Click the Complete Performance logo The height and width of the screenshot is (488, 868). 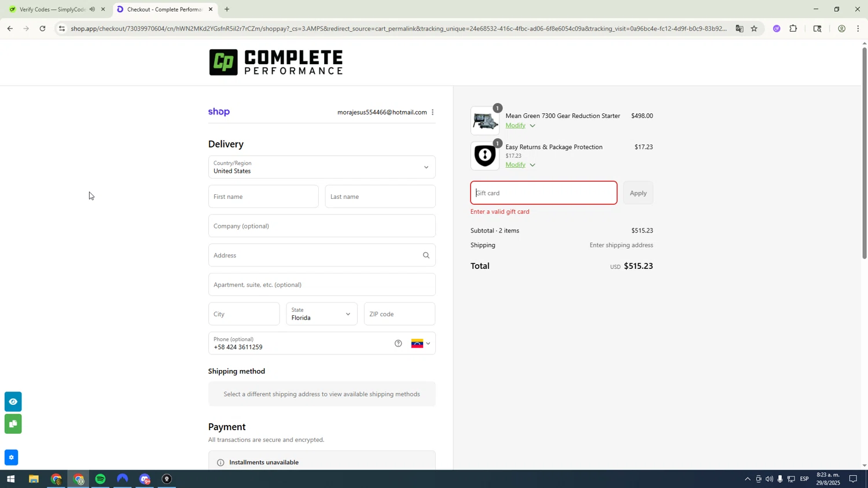pyautogui.click(x=276, y=62)
